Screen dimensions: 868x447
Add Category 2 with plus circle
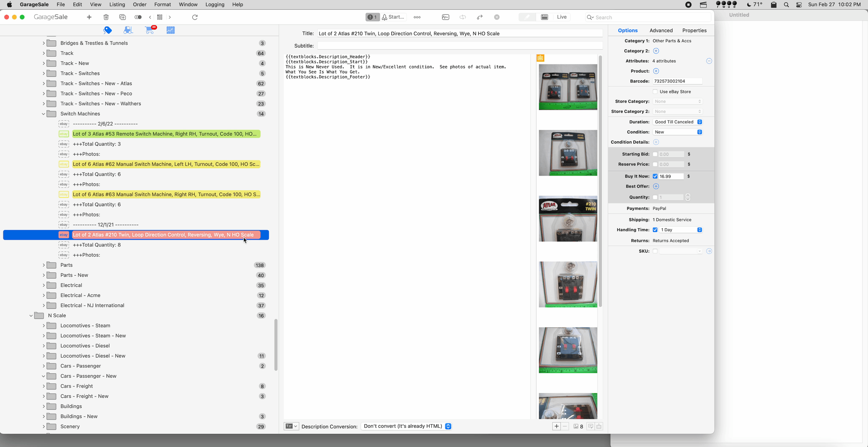point(656,51)
